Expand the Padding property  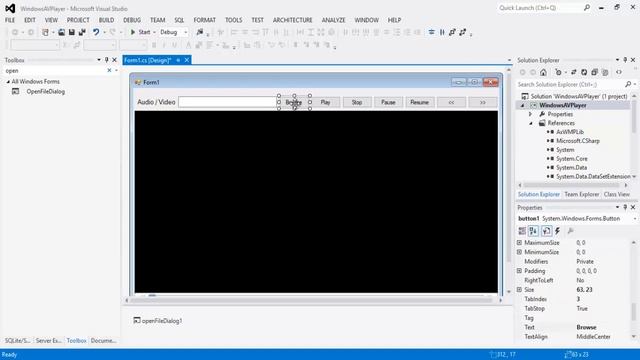[519, 271]
